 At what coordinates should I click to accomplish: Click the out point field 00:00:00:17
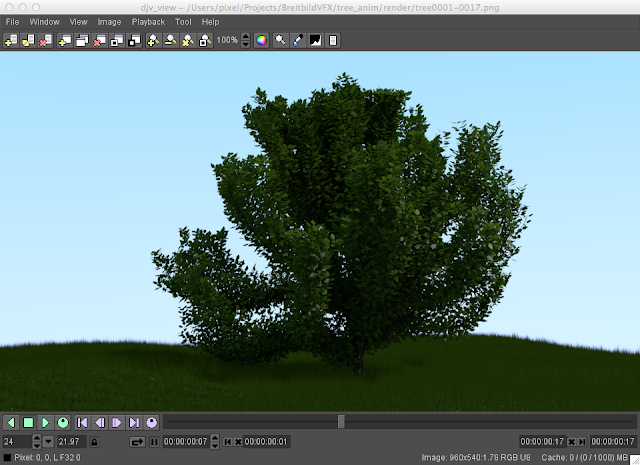point(542,442)
